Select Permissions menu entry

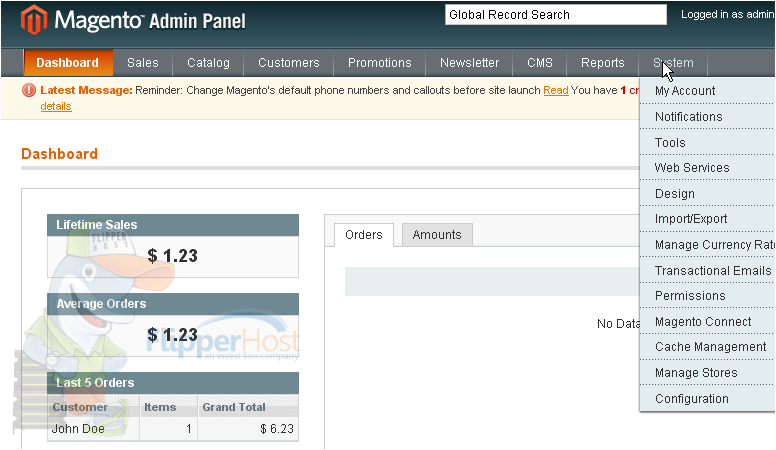click(707, 296)
